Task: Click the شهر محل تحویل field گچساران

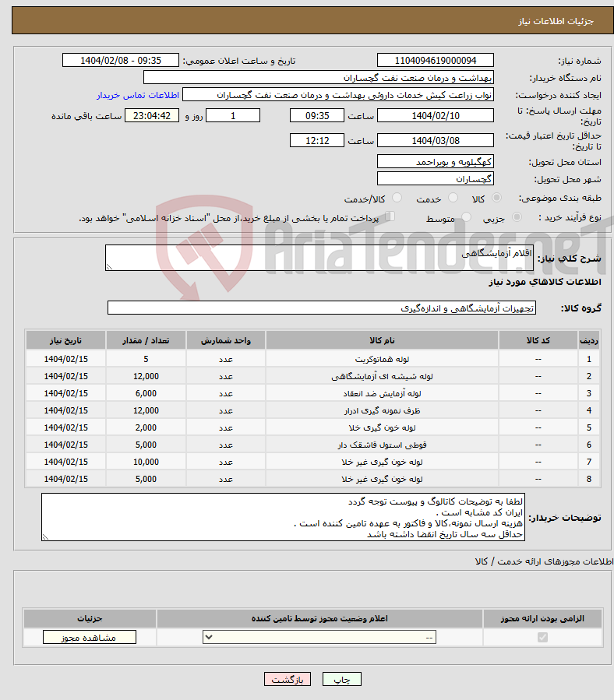Action: coord(436,179)
